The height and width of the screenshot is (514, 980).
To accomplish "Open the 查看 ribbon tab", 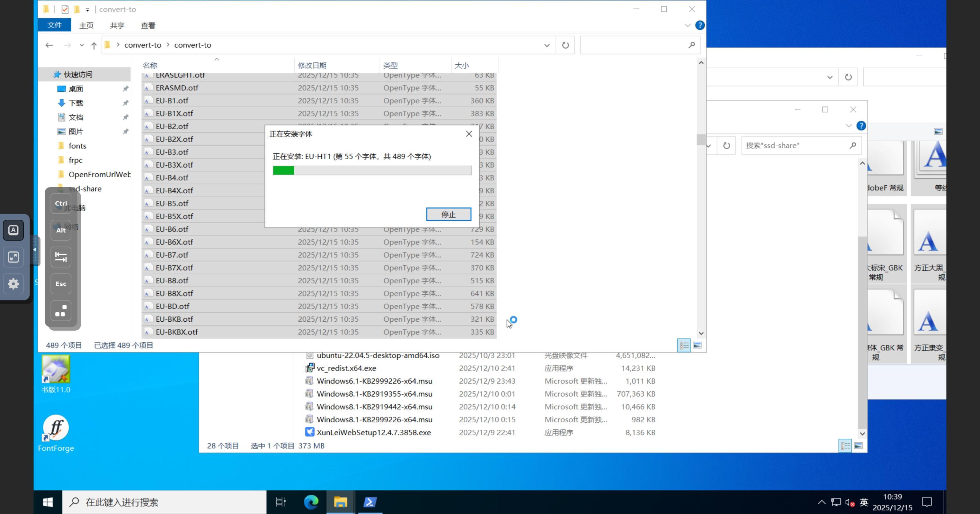I will click(x=148, y=25).
